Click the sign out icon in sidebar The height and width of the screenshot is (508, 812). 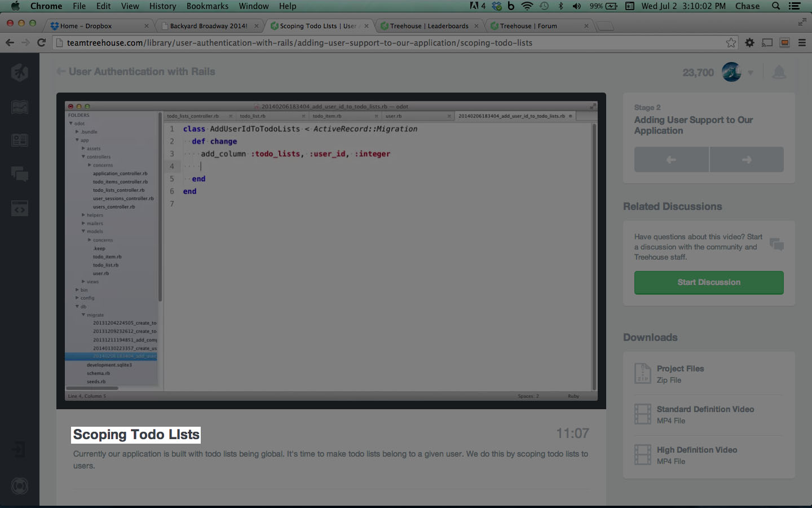(19, 450)
